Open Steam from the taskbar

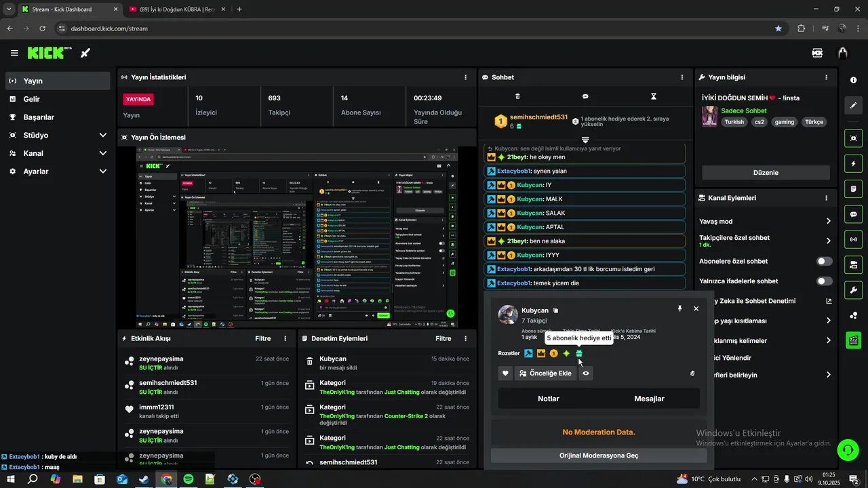144,479
